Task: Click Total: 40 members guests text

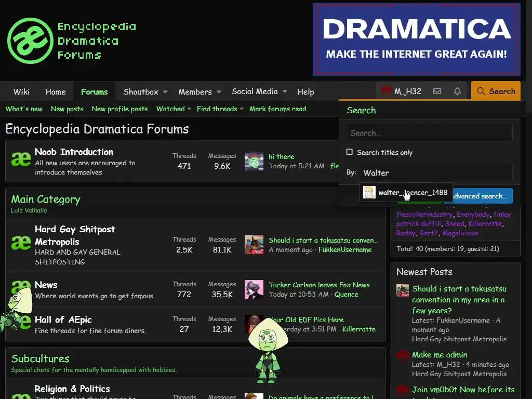Action: (448, 249)
